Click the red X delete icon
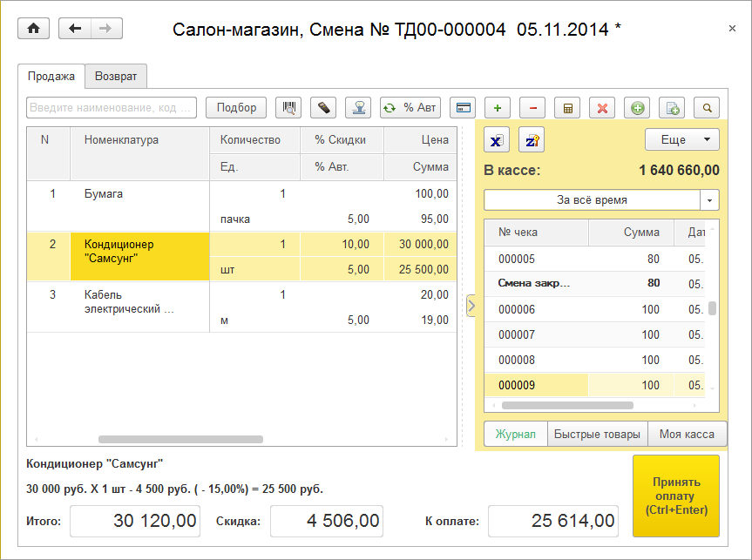This screenshot has width=752, height=560. (x=602, y=108)
